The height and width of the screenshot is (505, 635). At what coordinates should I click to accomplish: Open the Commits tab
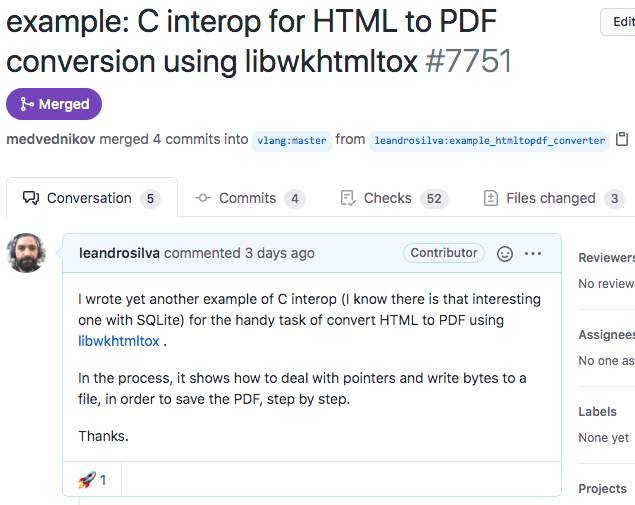(249, 198)
